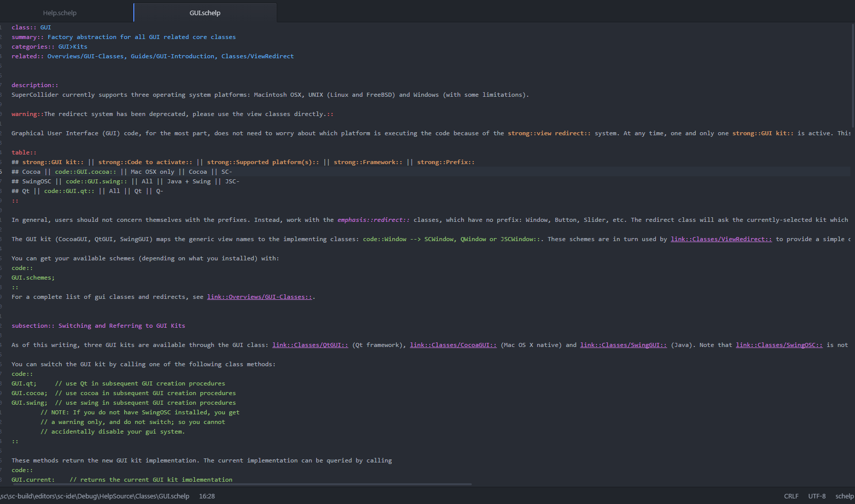Follow the link::Classes/CocoaGUI:: link

453,345
